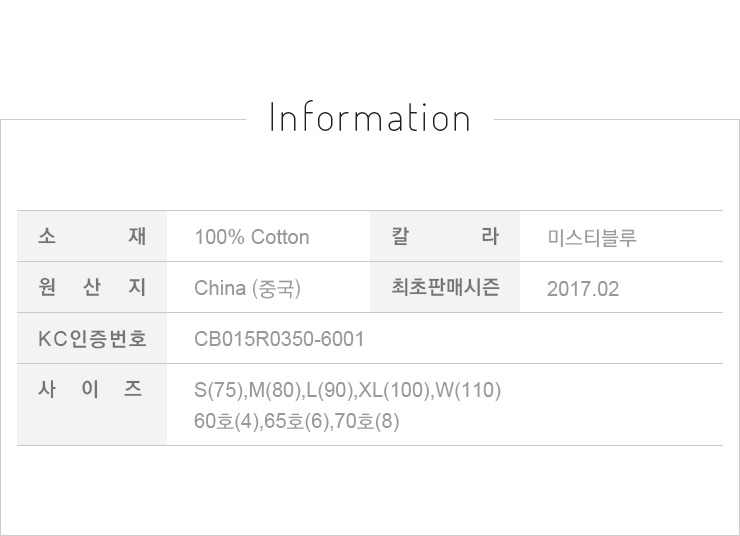Click the 소재 row label
740x536 pixels.
pyautogui.click(x=92, y=237)
